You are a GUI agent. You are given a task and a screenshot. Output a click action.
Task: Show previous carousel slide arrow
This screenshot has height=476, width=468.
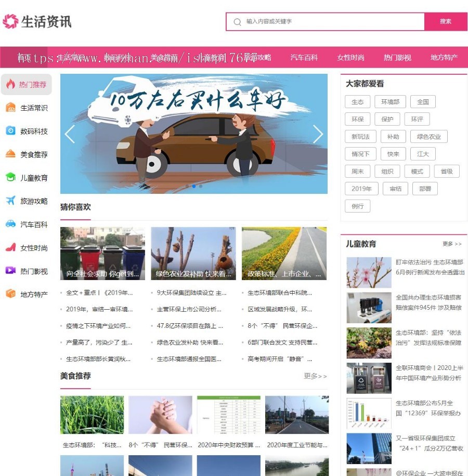pos(70,134)
